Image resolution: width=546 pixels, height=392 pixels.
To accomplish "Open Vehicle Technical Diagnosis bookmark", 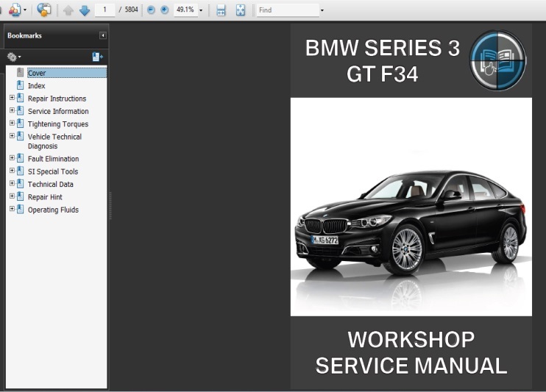I will [54, 141].
